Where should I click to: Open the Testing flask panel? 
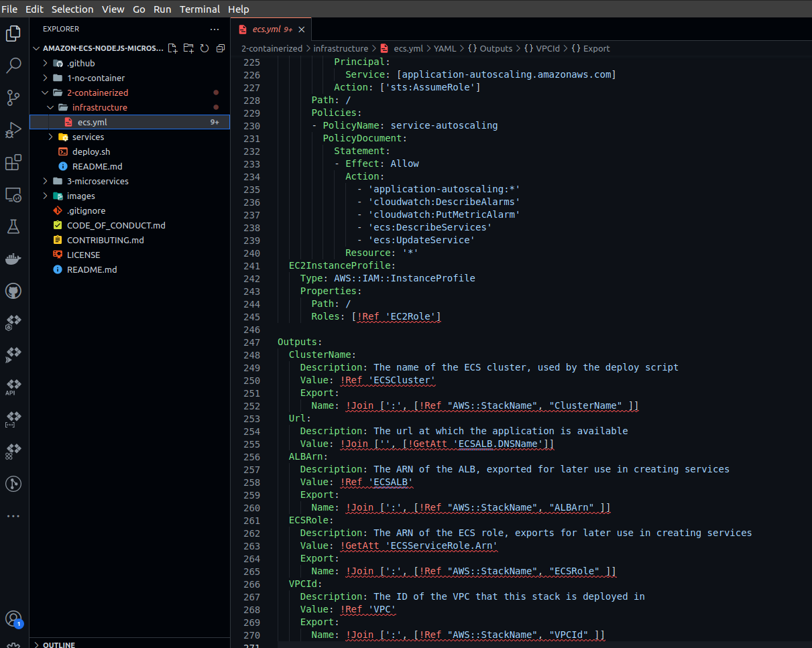(14, 226)
